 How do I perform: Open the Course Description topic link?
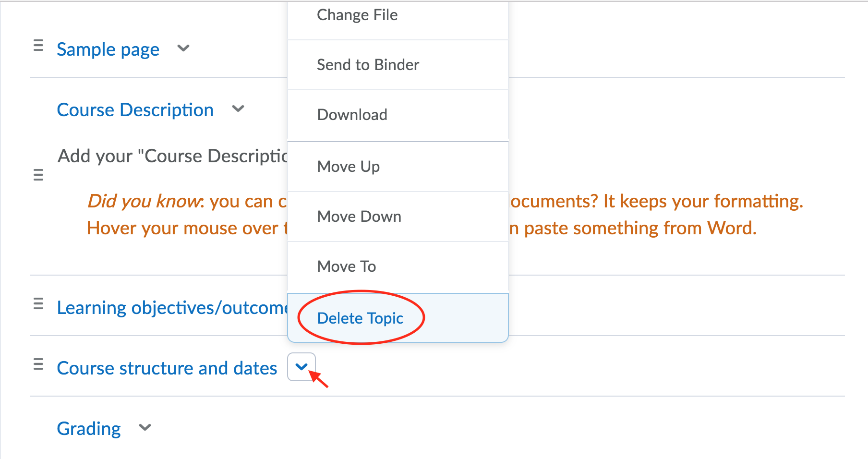(x=135, y=110)
